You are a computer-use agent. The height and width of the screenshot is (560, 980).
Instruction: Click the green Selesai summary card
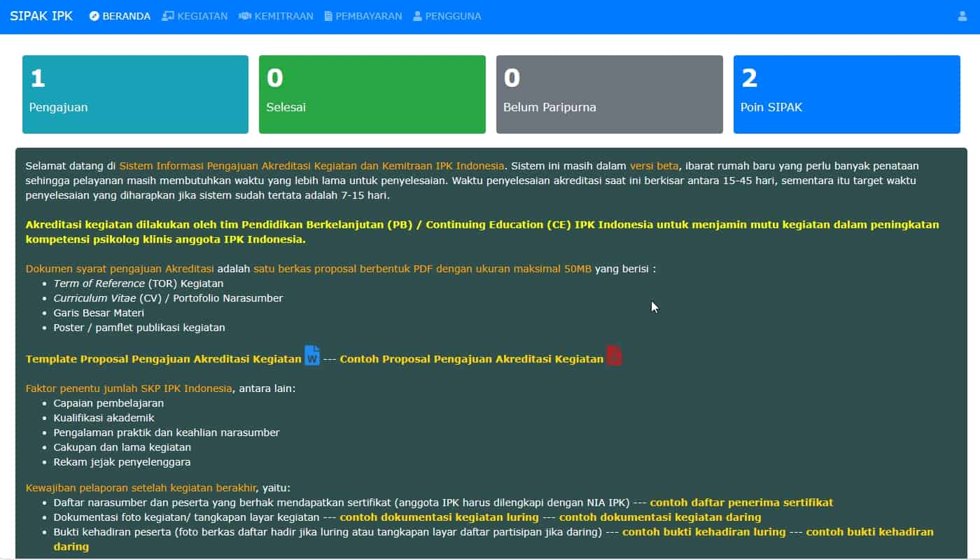(x=372, y=94)
